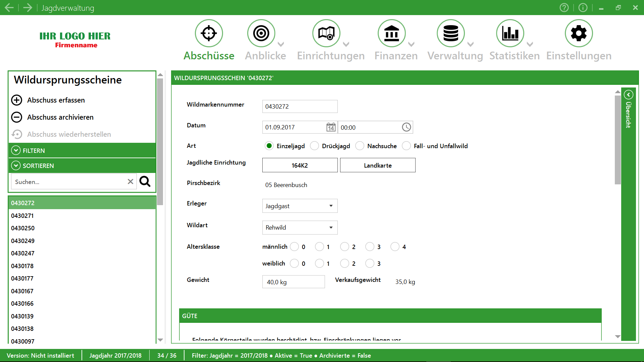Image resolution: width=644 pixels, height=362 pixels.
Task: Select Fall- und Unfallwild option
Action: (406, 146)
